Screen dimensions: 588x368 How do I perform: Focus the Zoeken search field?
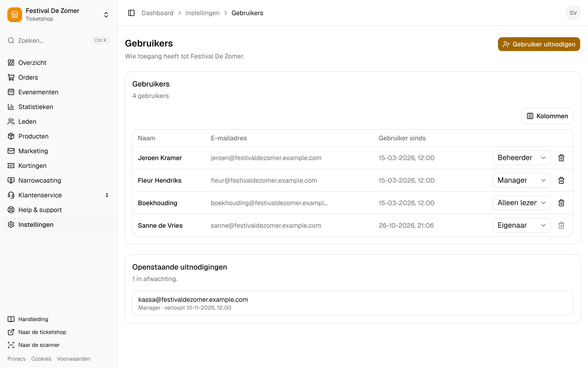coord(59,40)
